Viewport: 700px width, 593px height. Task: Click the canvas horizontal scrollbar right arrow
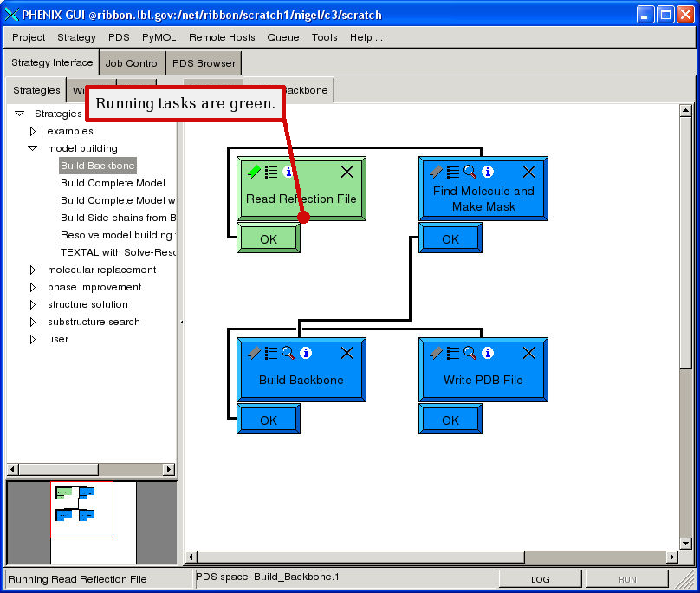(x=671, y=557)
